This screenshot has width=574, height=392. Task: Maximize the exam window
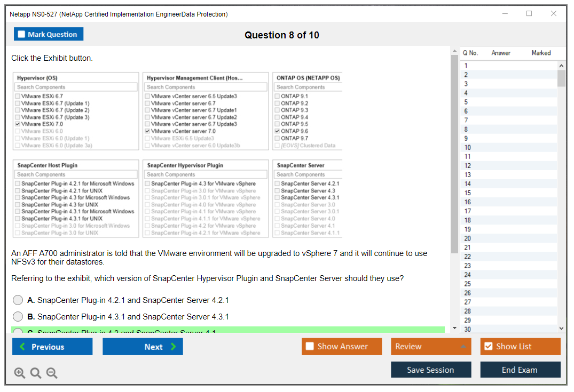point(529,14)
